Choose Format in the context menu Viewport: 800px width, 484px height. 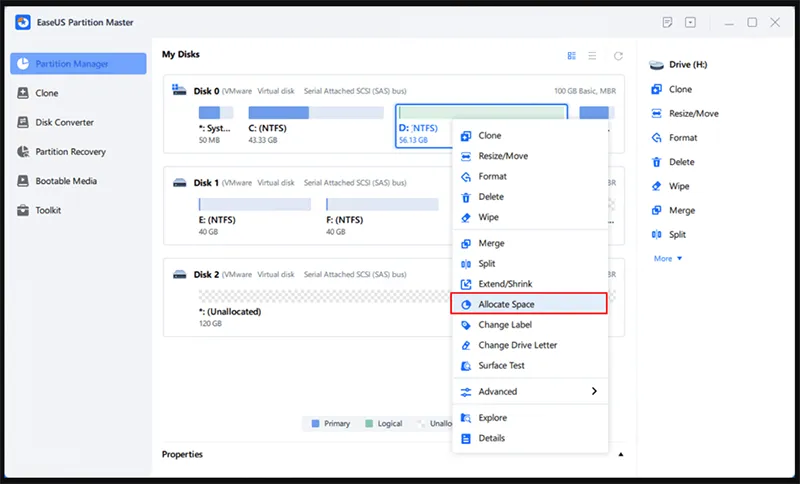pyautogui.click(x=530, y=176)
